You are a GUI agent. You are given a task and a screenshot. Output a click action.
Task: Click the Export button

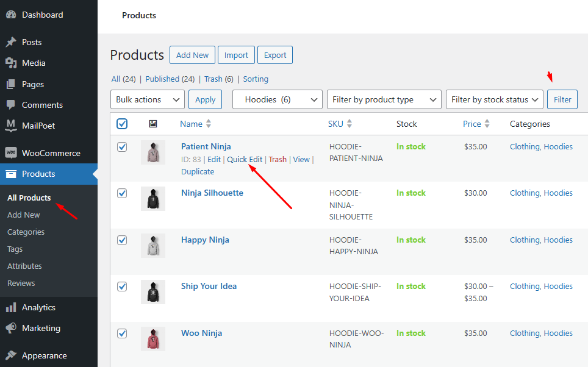tap(275, 55)
